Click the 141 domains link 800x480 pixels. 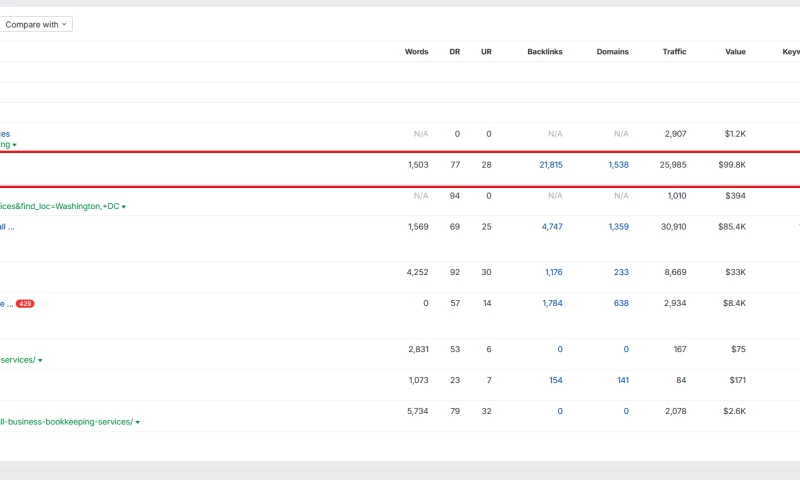[621, 380]
